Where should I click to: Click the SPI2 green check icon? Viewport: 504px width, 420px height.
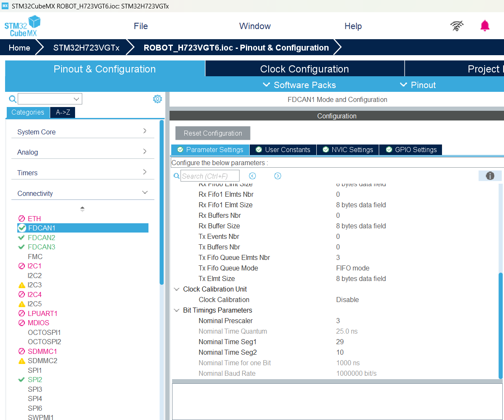(x=22, y=380)
